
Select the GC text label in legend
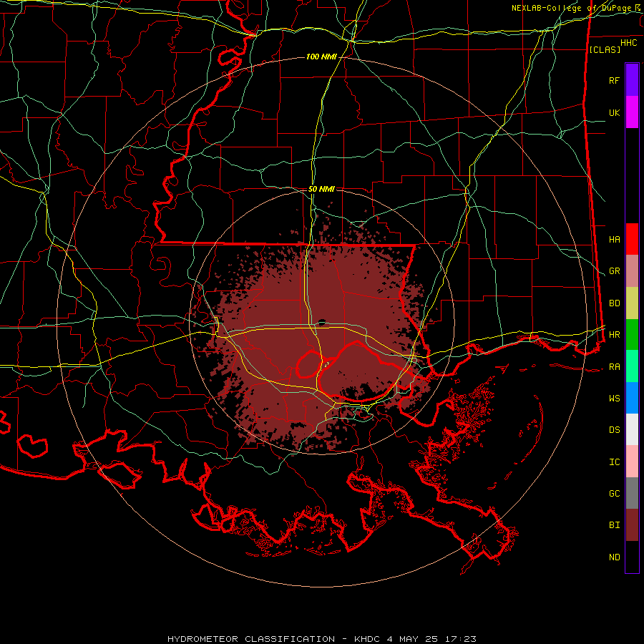click(614, 493)
